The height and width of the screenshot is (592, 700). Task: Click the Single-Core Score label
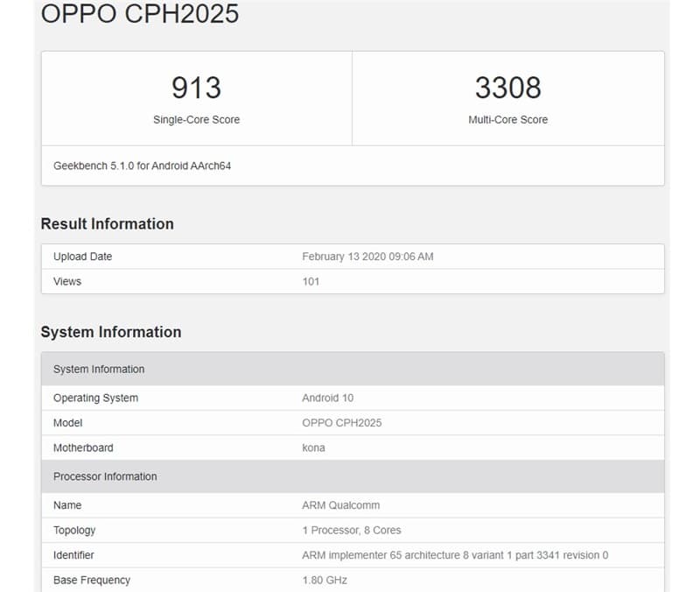pos(196,120)
